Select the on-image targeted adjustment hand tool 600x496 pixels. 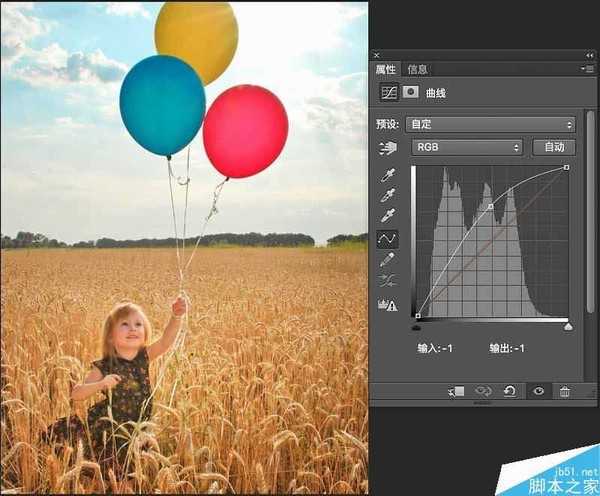coord(386,147)
